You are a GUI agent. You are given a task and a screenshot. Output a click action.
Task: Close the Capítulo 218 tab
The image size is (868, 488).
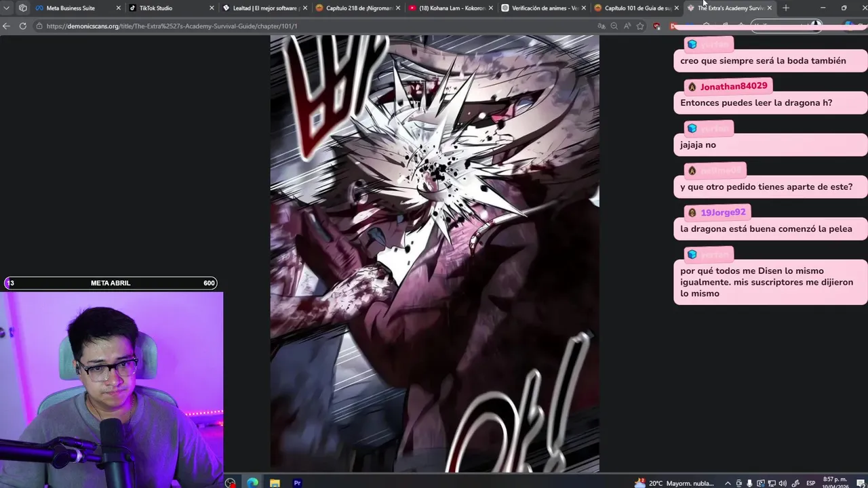click(397, 8)
